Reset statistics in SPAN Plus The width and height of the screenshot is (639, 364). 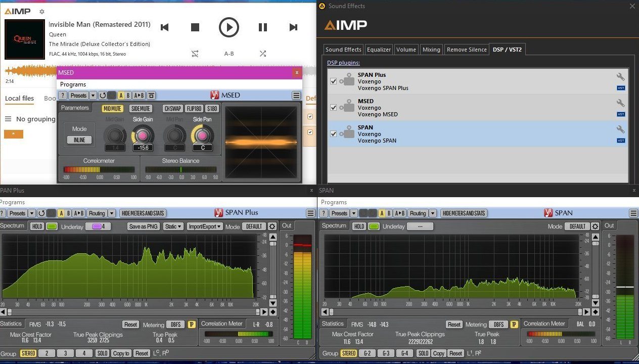130,325
